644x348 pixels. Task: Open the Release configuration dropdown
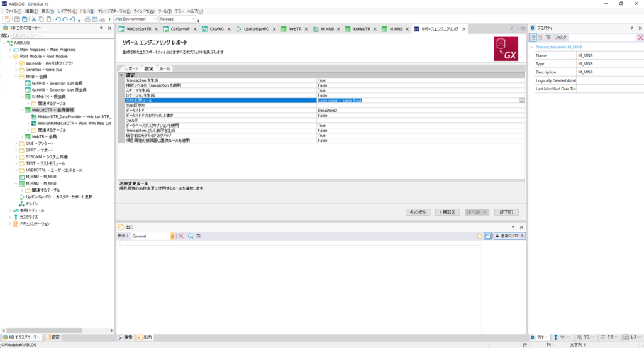click(194, 19)
